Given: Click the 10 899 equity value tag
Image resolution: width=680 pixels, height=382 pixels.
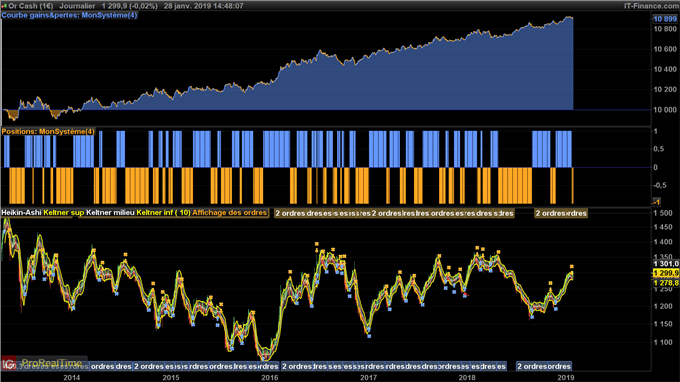Looking at the screenshot, I should click(665, 19).
